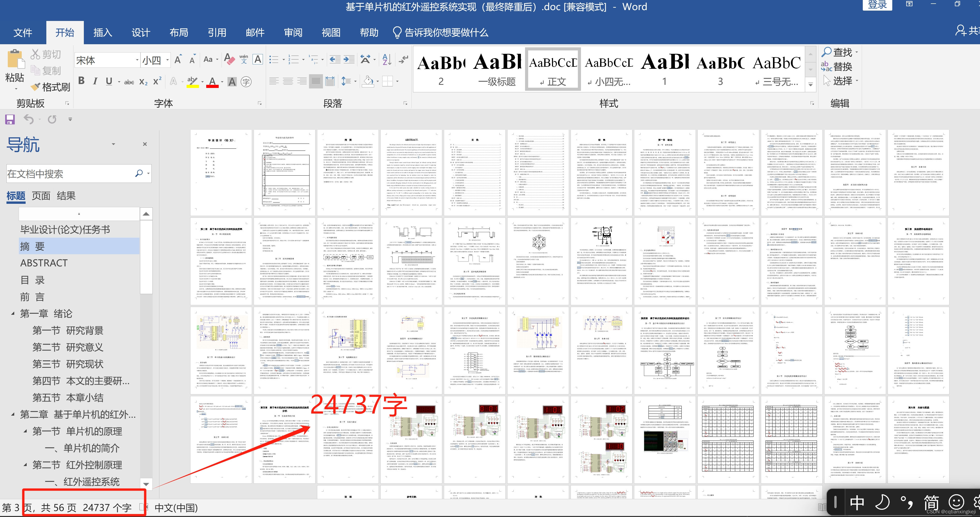Screen dimensions: 980x517
Task: Show paragraph marks icon
Action: pyautogui.click(x=403, y=59)
